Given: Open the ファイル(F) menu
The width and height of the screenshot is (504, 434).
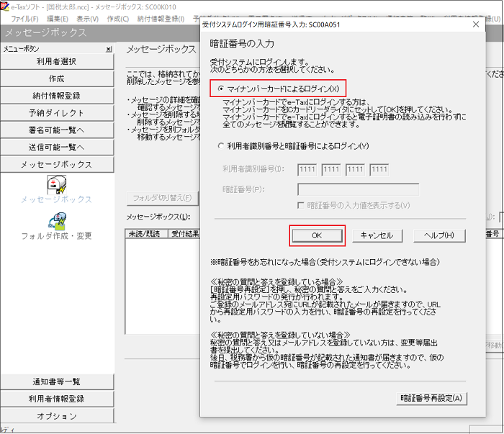Looking at the screenshot, I should pos(26,18).
